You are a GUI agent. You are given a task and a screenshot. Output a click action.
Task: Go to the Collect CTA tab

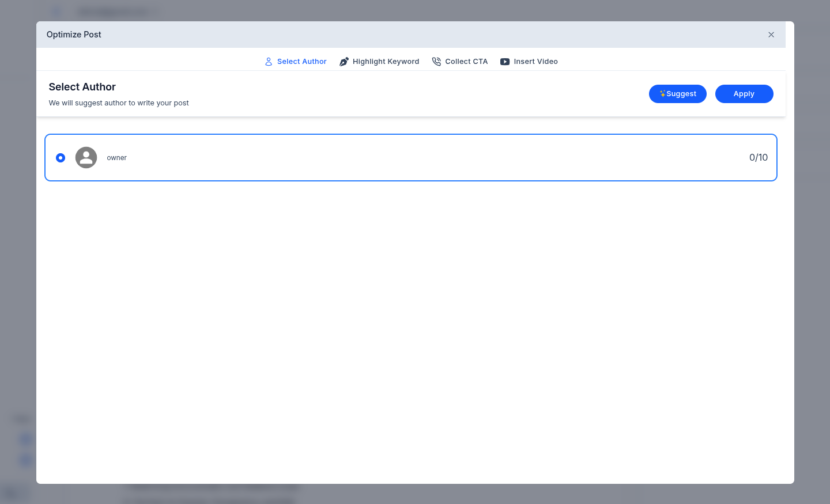click(466, 62)
